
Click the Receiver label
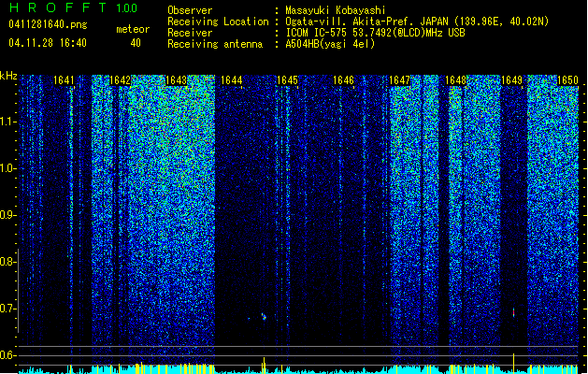coord(190,33)
